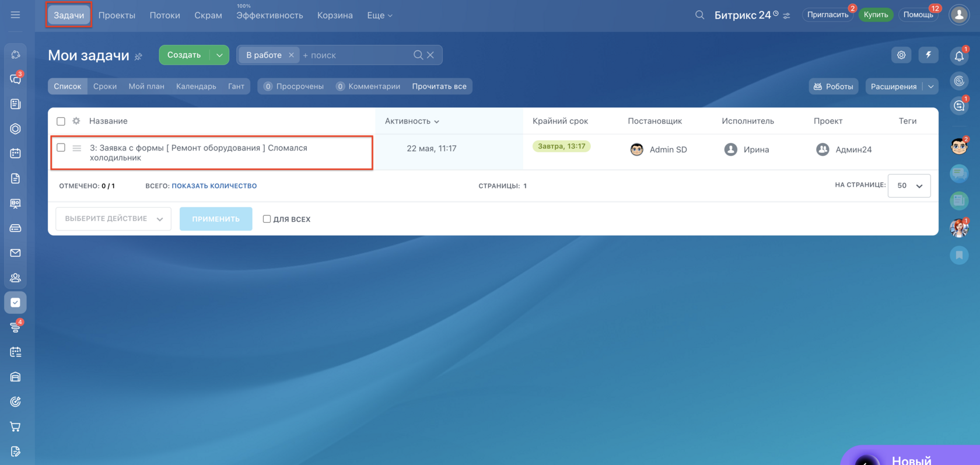Image resolution: width=980 pixels, height=465 pixels.
Task: Open the Bitrix24 settings sliders icon
Action: tap(787, 16)
